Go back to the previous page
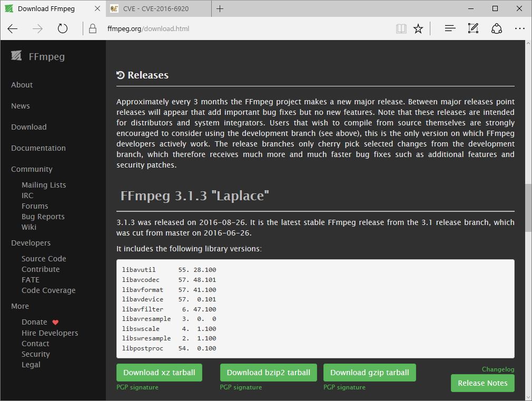 [12, 28]
